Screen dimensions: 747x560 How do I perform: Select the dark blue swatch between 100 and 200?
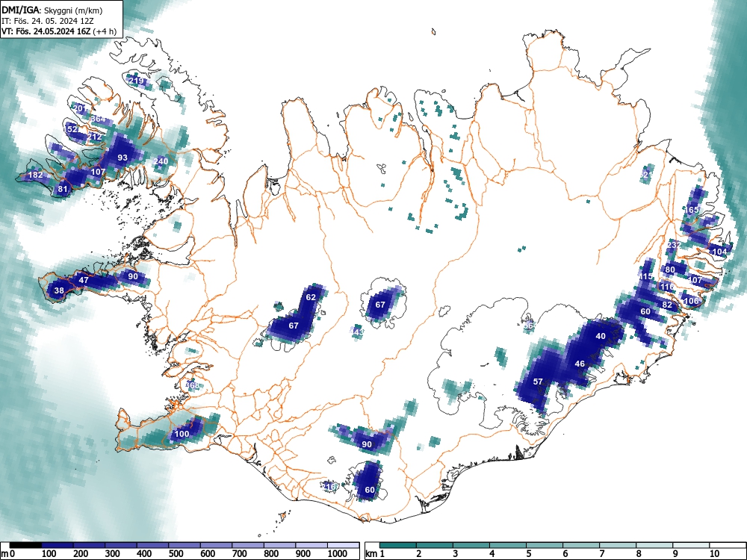[58, 545]
